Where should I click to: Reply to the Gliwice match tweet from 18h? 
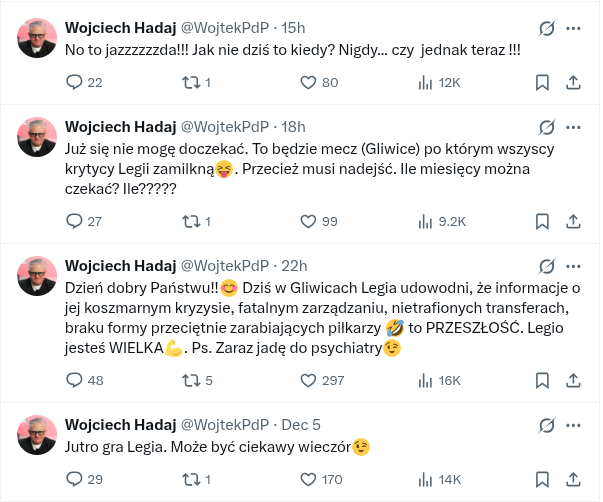[x=74, y=221]
